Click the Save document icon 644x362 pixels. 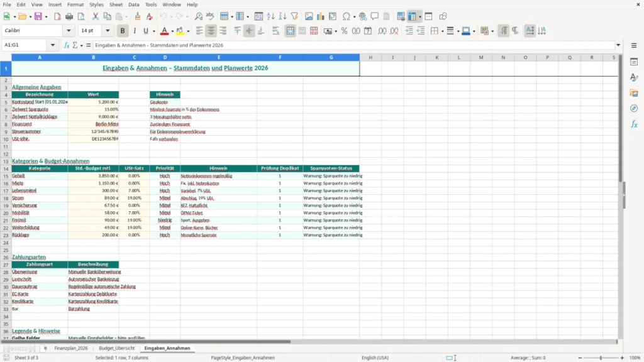38,16
